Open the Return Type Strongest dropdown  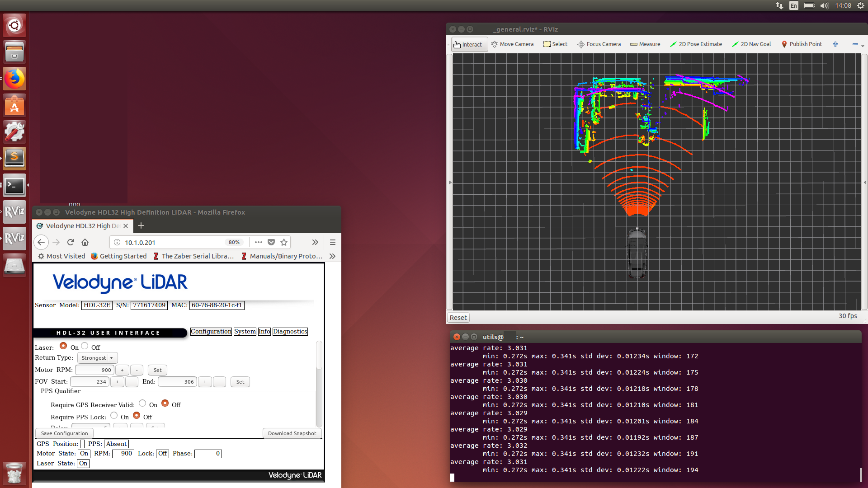coord(98,358)
